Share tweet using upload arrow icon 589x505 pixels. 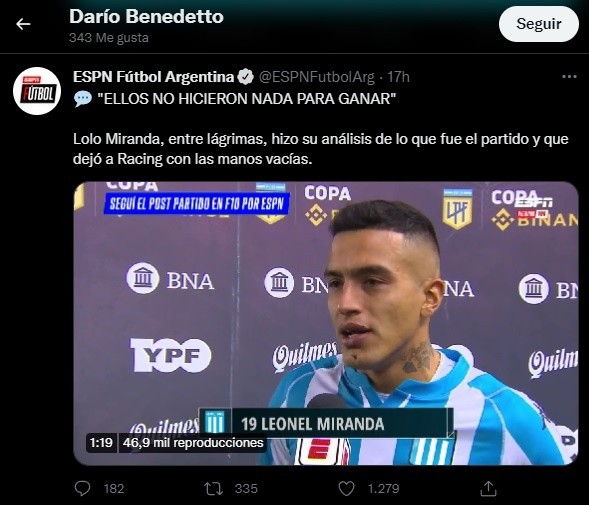488,488
